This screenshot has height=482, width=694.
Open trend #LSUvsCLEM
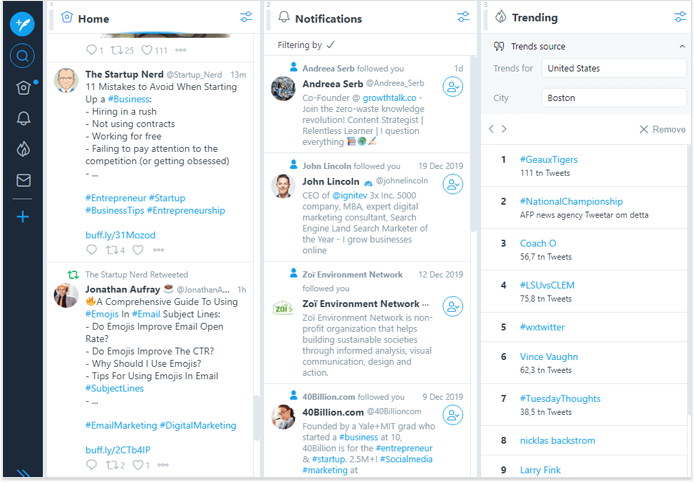pos(547,285)
